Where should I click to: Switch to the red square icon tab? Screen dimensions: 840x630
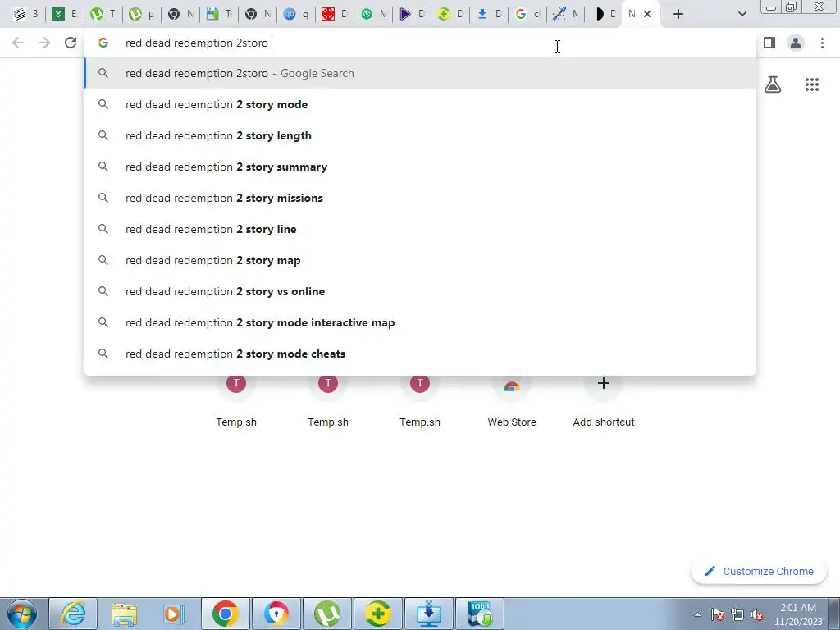coord(335,14)
